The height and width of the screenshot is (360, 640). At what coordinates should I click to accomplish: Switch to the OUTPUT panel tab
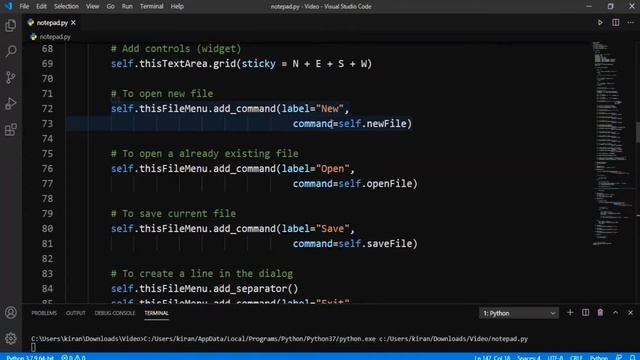(76, 313)
